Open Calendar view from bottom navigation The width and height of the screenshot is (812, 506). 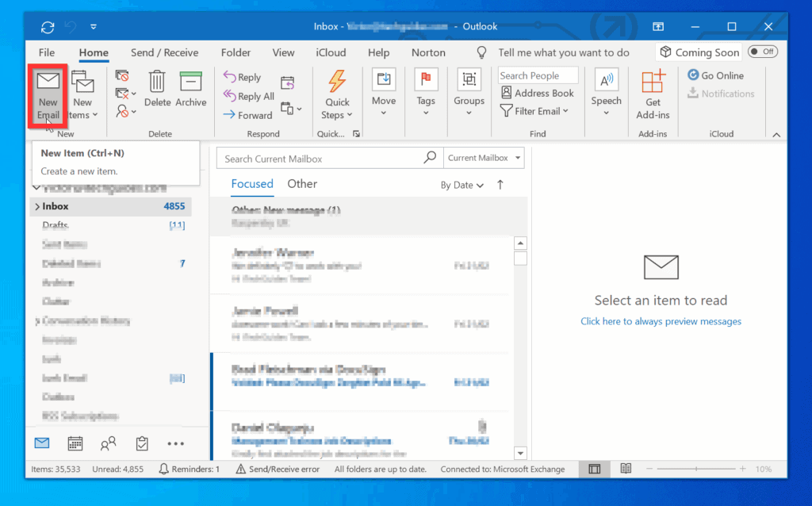coord(75,443)
